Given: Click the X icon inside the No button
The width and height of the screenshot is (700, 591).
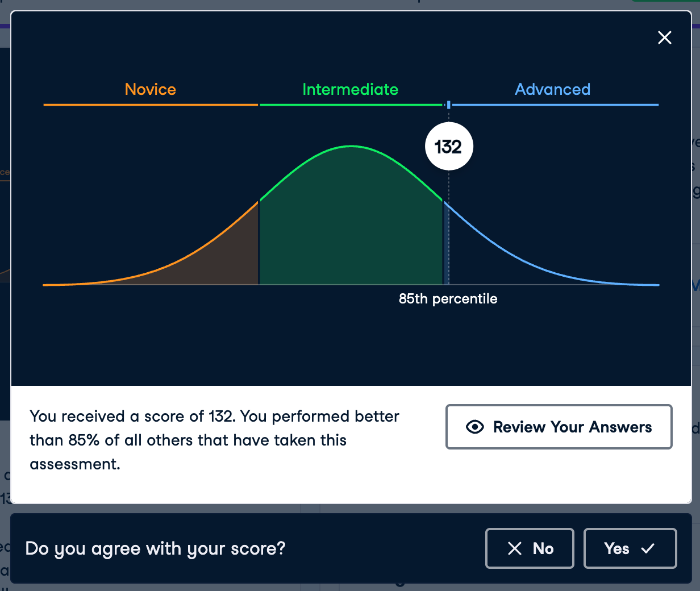Looking at the screenshot, I should point(515,548).
